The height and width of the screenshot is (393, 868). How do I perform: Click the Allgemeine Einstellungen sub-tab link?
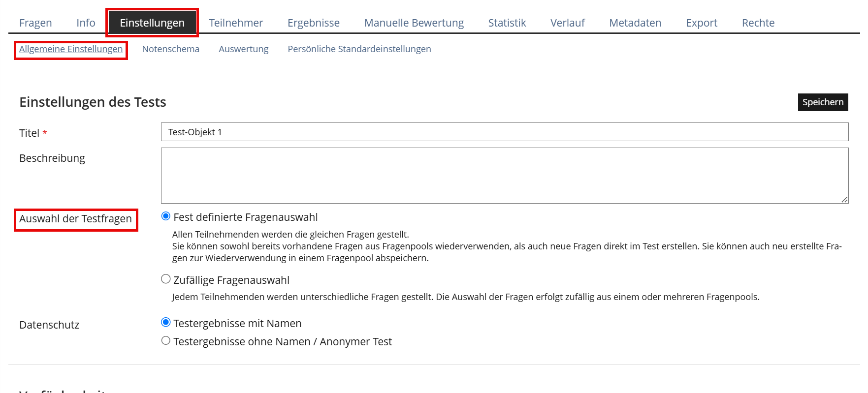[x=71, y=49]
